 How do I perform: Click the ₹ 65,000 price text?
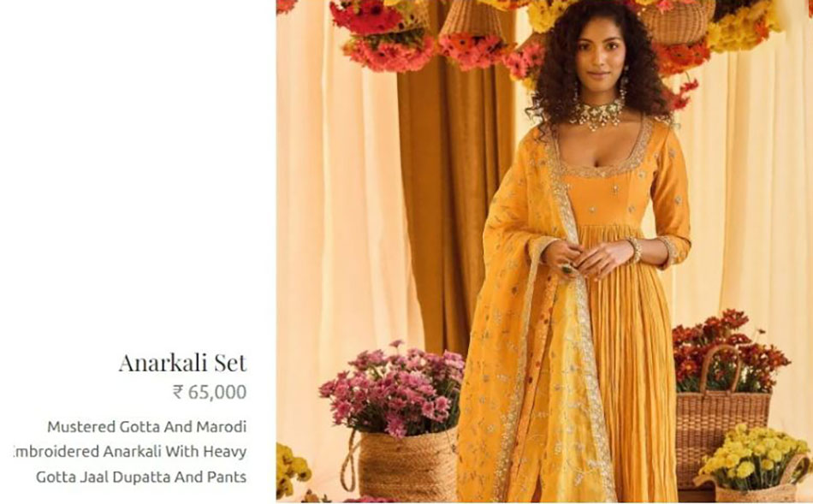tap(210, 392)
